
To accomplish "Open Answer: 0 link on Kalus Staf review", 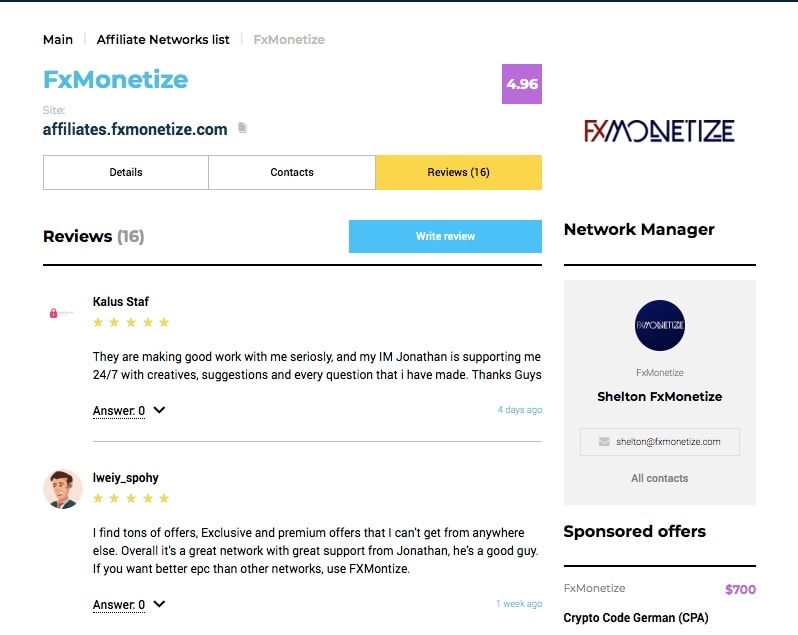I will (119, 411).
